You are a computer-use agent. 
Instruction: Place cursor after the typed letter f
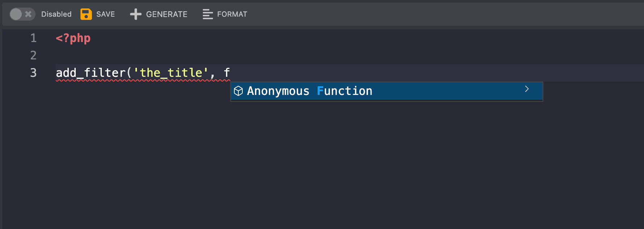[230, 73]
